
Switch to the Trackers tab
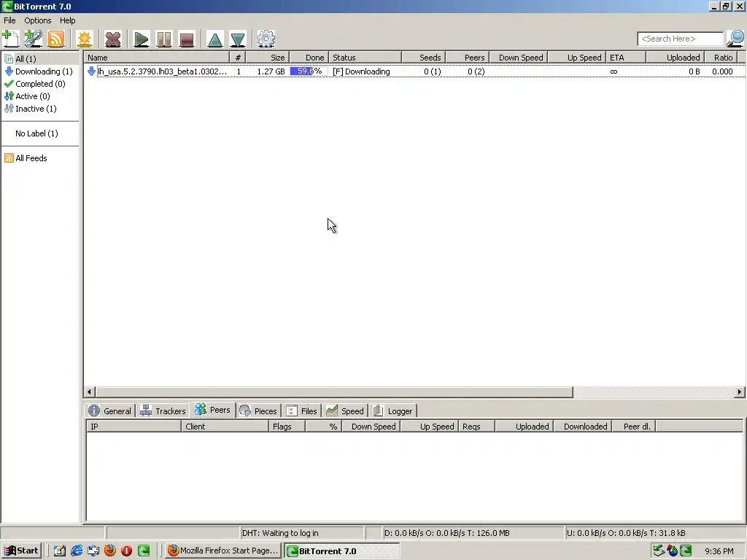(163, 411)
